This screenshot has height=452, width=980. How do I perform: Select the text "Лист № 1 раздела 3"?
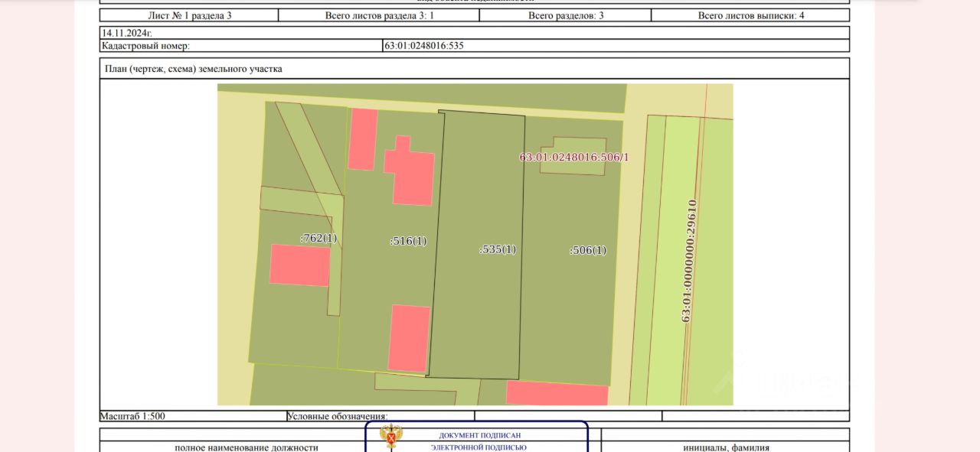click(189, 15)
